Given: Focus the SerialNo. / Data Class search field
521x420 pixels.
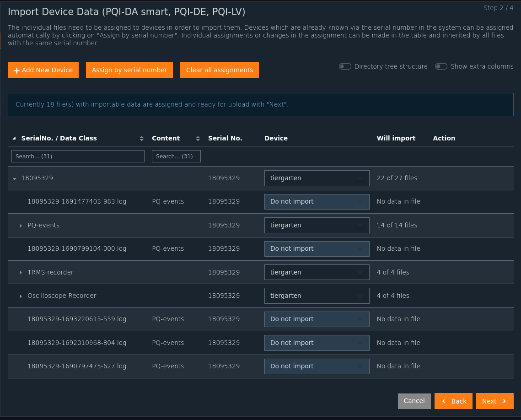Looking at the screenshot, I should pos(78,156).
